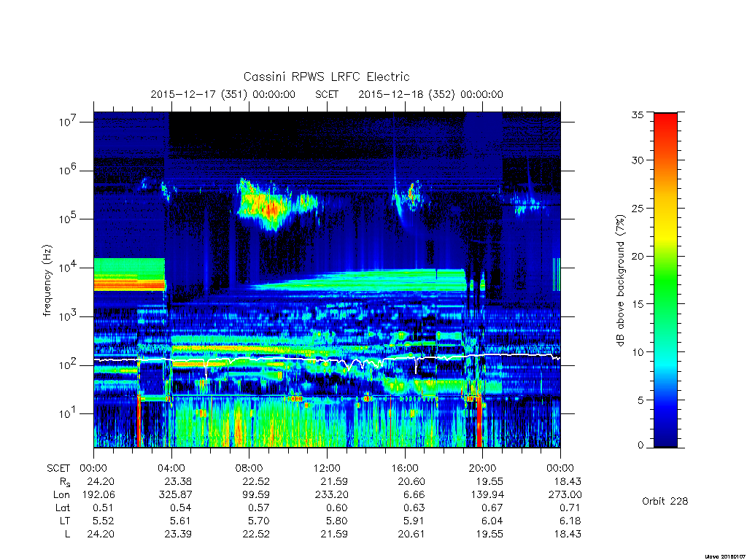The image size is (747, 560).
Task: Click the Rs value '23.38'
Action: 178,481
